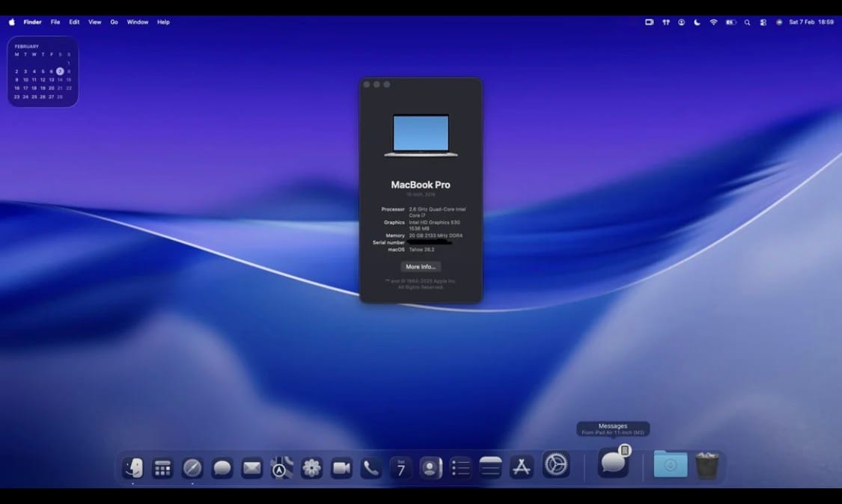Launch Maps from the Dock
The width and height of the screenshot is (842, 504).
coord(281,468)
